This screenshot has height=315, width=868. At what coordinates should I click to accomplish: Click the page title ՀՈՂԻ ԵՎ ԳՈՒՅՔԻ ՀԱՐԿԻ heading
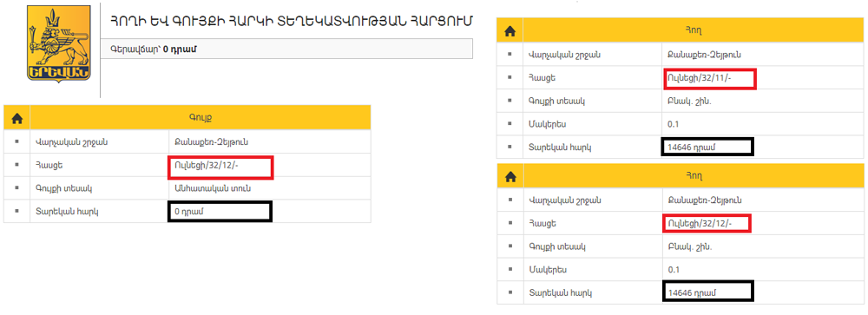[292, 21]
